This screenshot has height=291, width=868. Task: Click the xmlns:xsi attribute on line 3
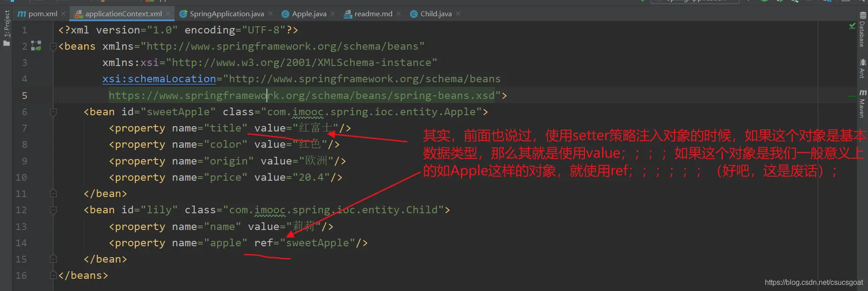(x=270, y=63)
